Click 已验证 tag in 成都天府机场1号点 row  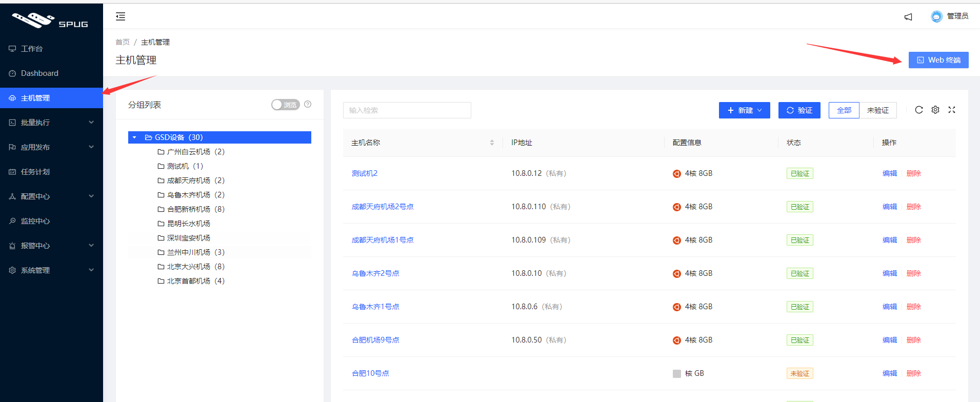point(800,240)
